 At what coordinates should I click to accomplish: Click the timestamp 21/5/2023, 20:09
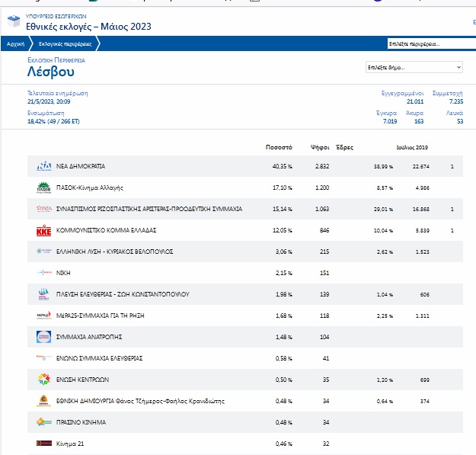point(49,101)
